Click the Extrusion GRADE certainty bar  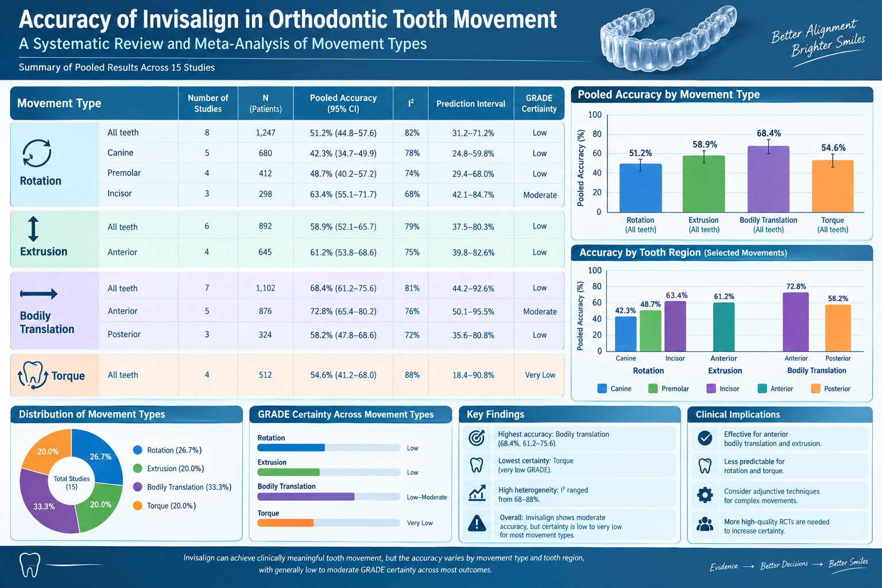(x=329, y=472)
